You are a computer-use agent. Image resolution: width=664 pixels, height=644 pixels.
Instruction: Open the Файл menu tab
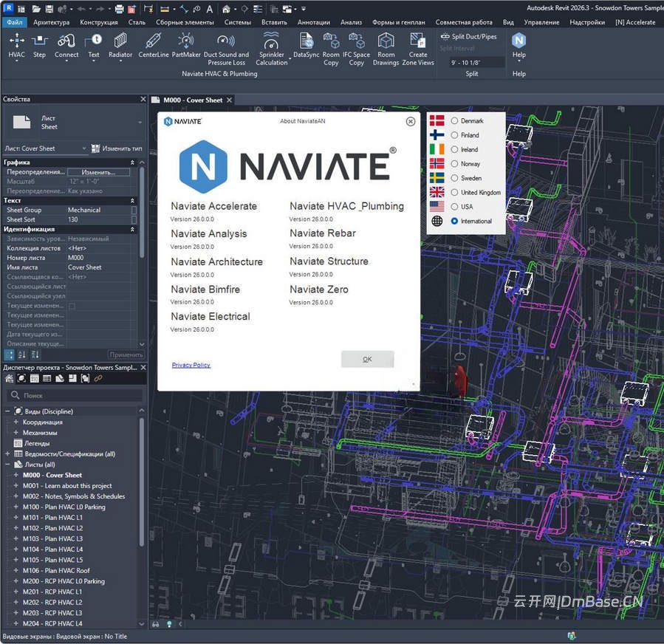[x=14, y=22]
